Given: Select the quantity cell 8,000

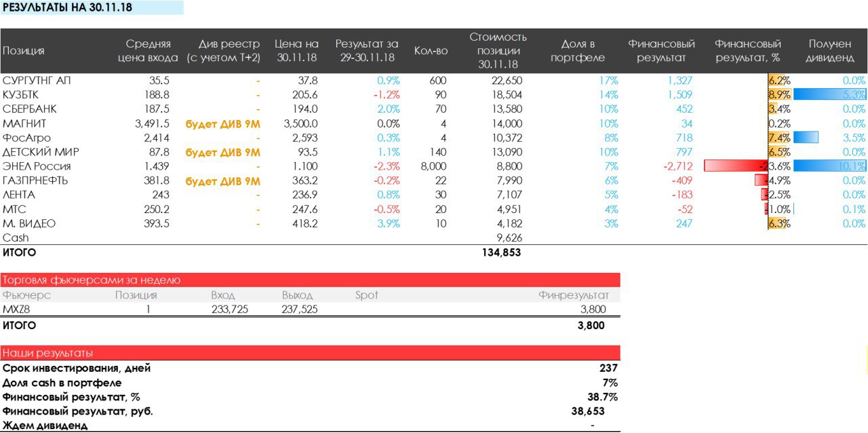Looking at the screenshot, I should pos(433,166).
